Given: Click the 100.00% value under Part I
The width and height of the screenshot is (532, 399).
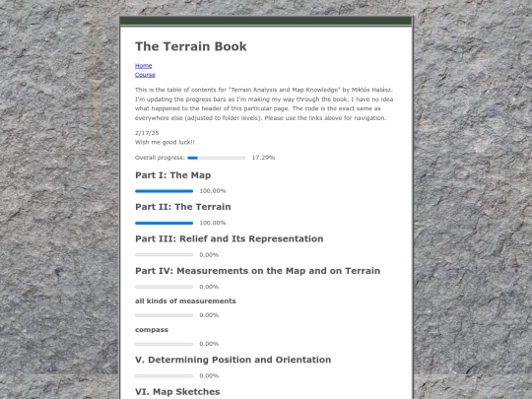Looking at the screenshot, I should tap(213, 191).
